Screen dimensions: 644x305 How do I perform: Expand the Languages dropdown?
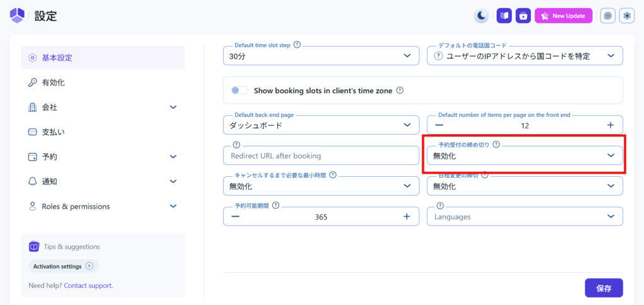point(525,216)
